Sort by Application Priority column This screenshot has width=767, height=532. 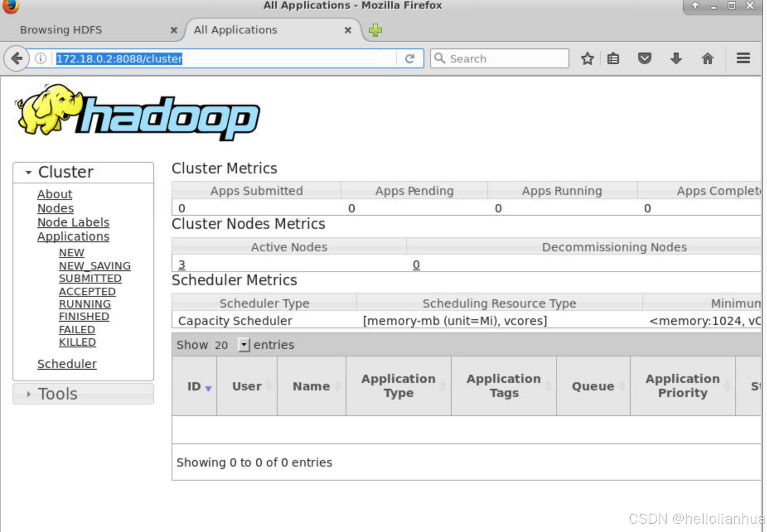click(x=682, y=386)
